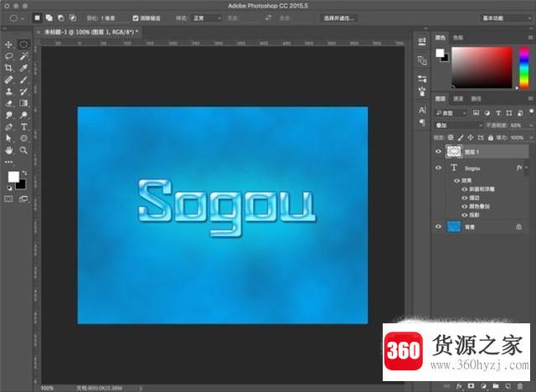Select the Lasso tool

click(x=8, y=56)
